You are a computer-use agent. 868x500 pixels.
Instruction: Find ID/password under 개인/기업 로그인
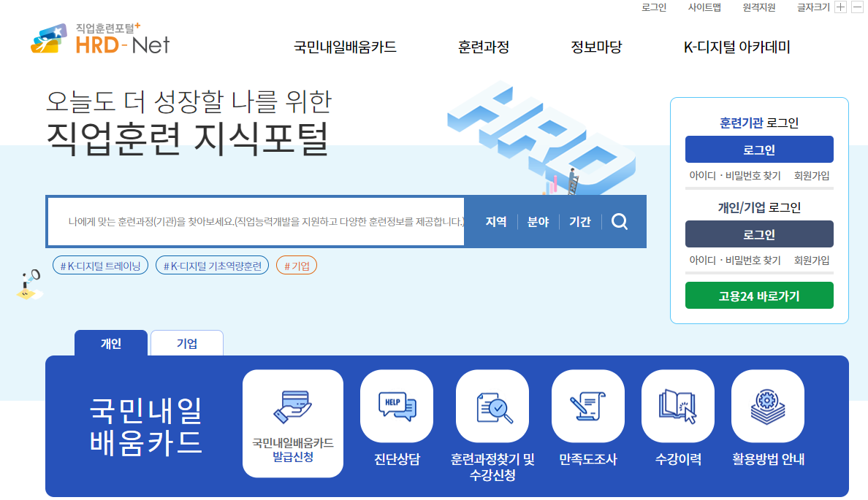click(734, 260)
